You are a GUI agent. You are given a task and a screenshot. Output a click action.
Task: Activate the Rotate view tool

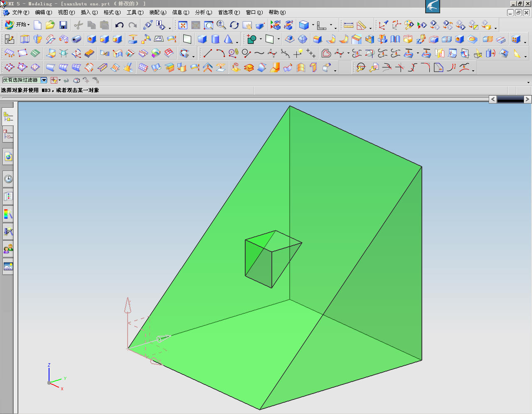click(234, 25)
